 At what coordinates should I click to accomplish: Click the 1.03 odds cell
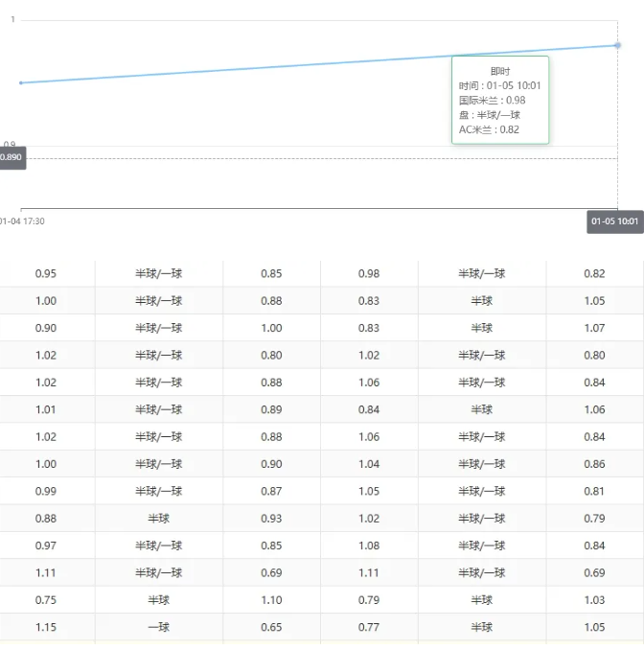594,600
